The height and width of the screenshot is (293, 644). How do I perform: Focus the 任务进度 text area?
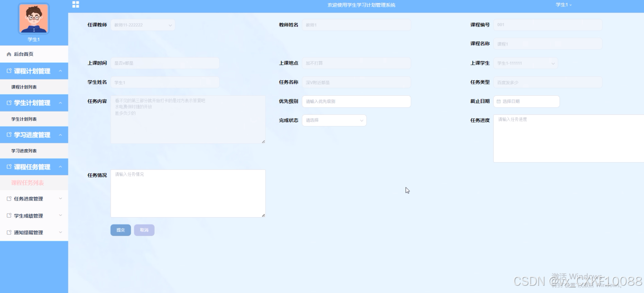point(569,138)
